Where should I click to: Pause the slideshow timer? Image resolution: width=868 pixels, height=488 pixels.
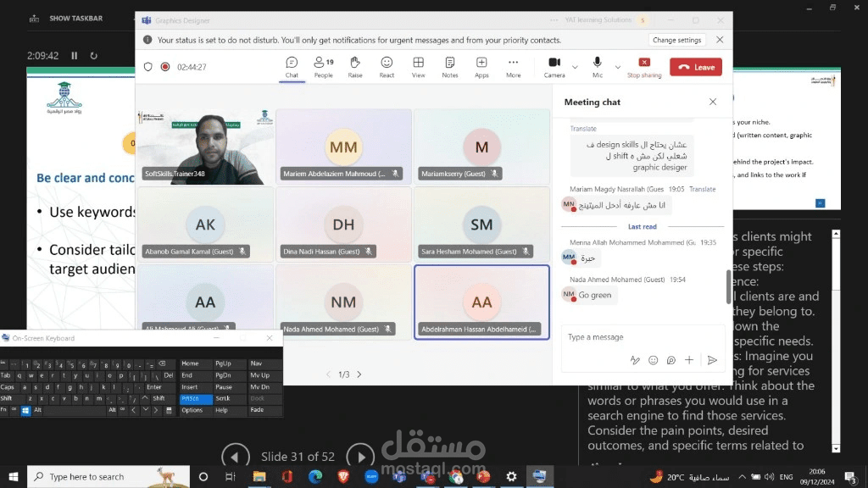pyautogui.click(x=75, y=55)
